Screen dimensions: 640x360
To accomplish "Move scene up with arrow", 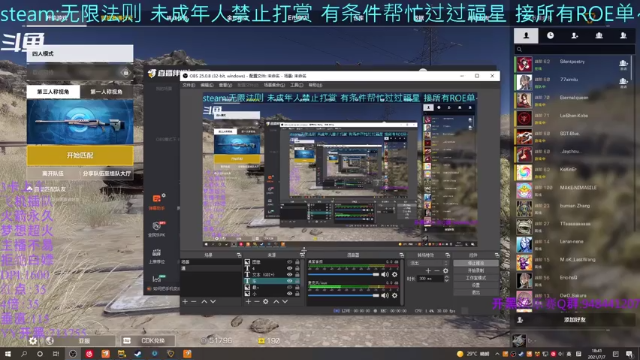I will [204, 301].
